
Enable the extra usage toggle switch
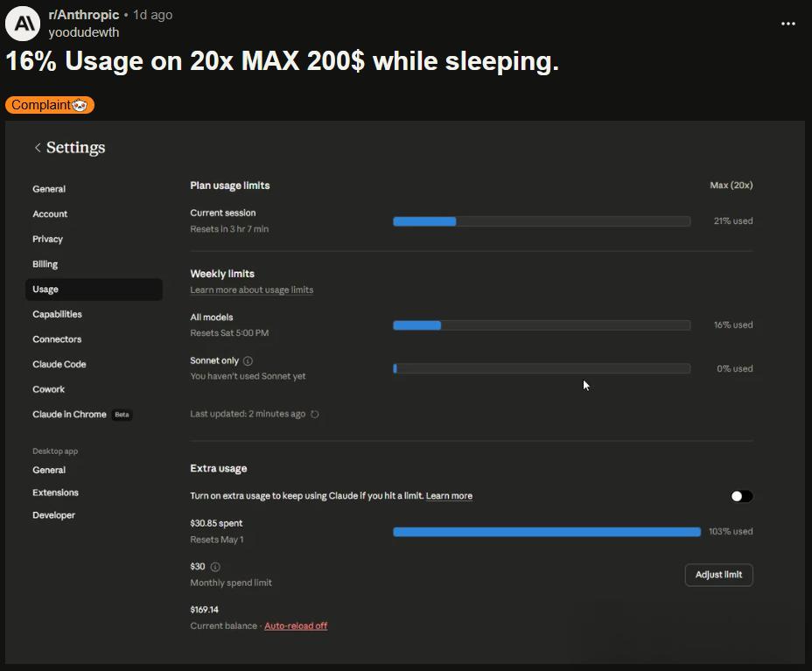tap(741, 496)
